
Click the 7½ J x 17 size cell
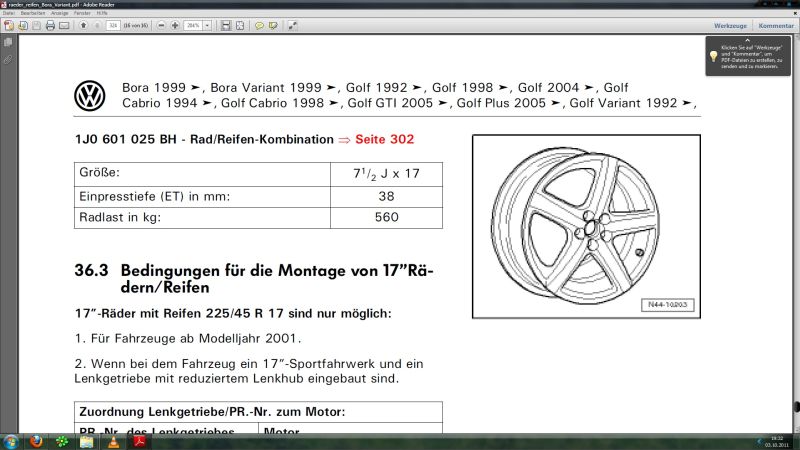tap(386, 174)
